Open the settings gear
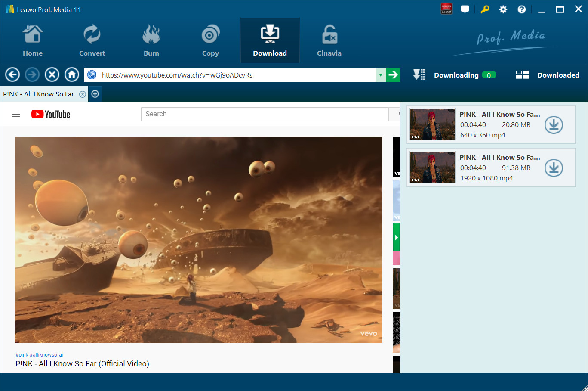588x391 pixels. (x=503, y=9)
